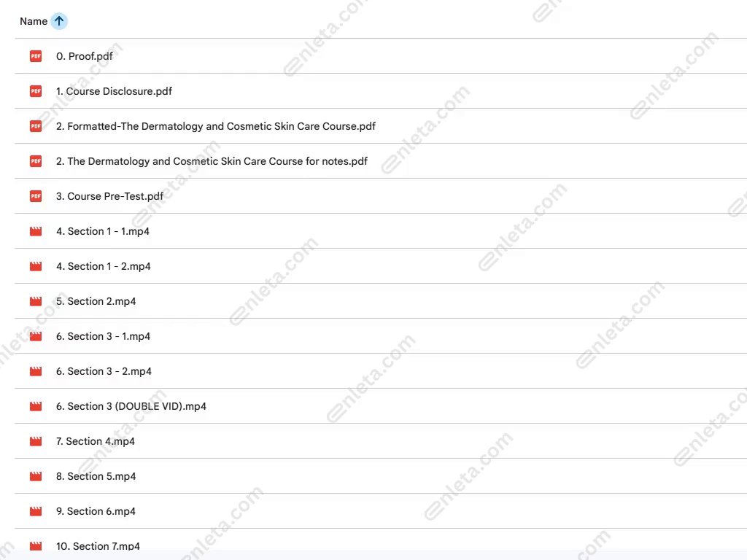Click the PDF icon for Course Disclosure
The height and width of the screenshot is (560, 747).
click(36, 91)
